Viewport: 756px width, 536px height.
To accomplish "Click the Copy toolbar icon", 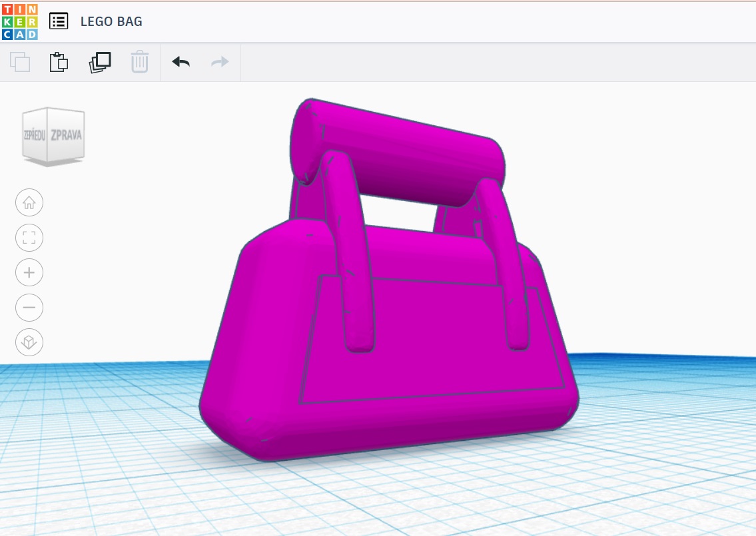I will pos(20,62).
